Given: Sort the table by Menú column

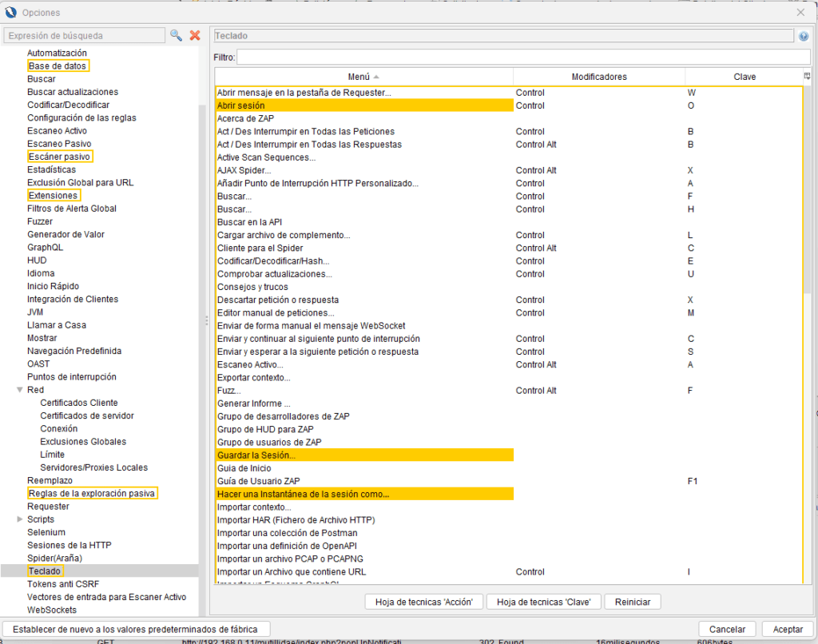Looking at the screenshot, I should point(363,77).
